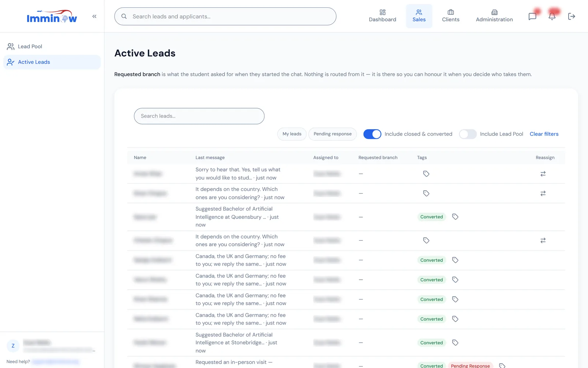
Task: Enable the Include Lead Pool switch
Action: [468, 134]
